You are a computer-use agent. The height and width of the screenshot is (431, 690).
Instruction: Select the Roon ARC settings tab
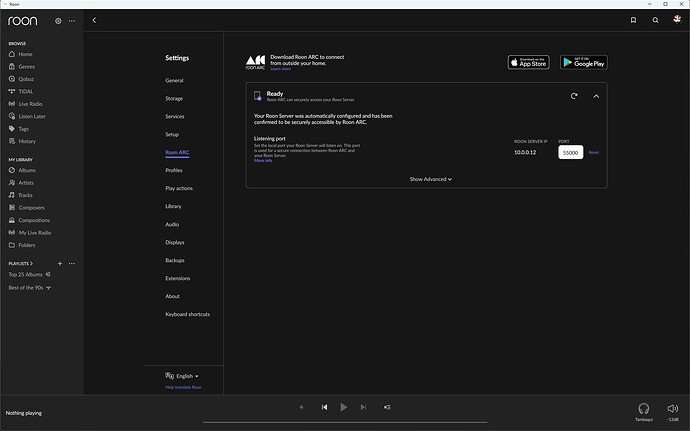click(x=177, y=152)
